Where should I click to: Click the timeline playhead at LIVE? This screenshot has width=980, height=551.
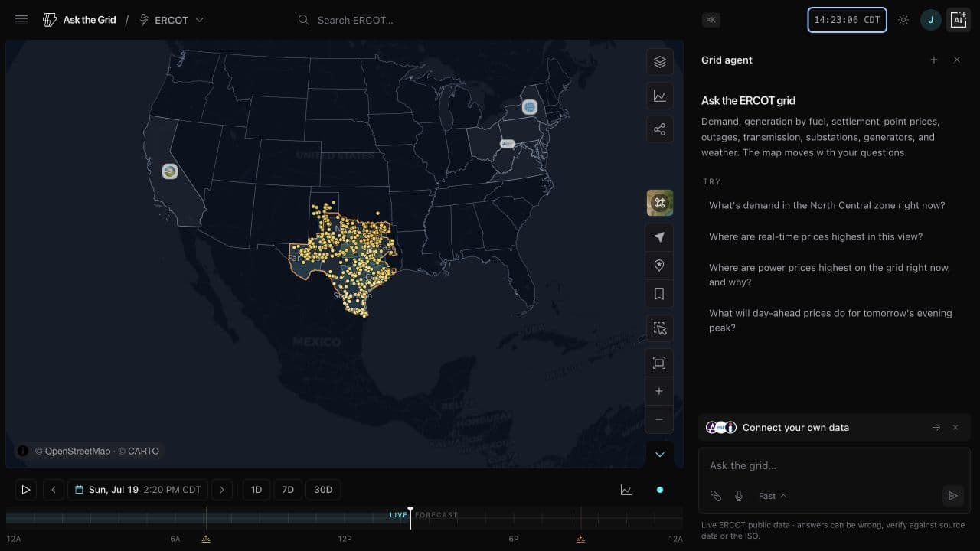point(410,517)
